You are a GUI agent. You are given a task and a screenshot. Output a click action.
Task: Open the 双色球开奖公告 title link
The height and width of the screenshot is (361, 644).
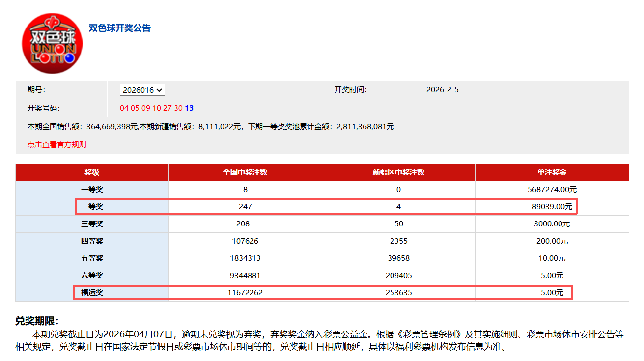click(119, 28)
